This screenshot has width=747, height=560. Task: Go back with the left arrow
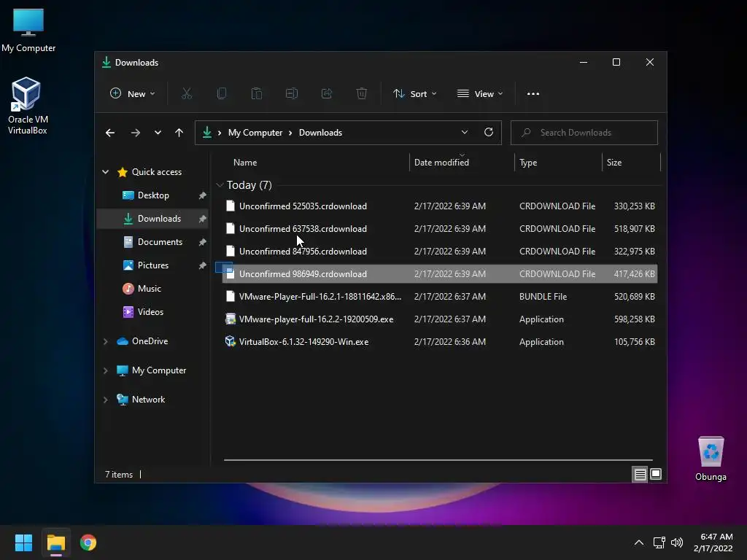tap(110, 133)
